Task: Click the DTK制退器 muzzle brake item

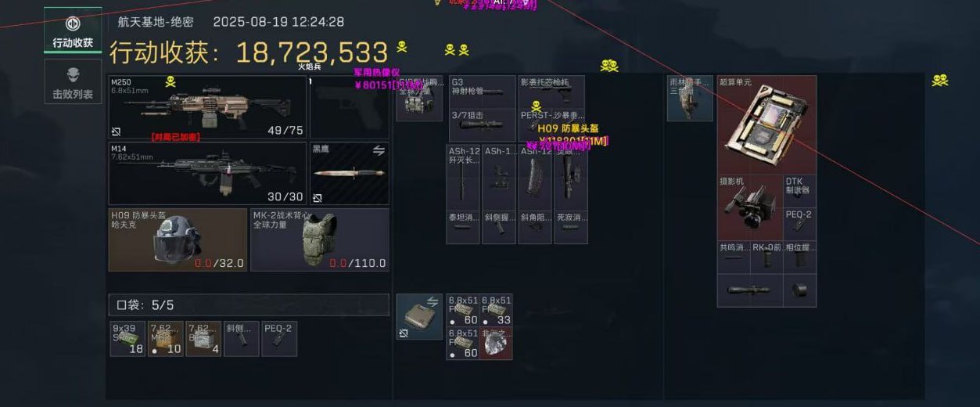Action: 799,191
